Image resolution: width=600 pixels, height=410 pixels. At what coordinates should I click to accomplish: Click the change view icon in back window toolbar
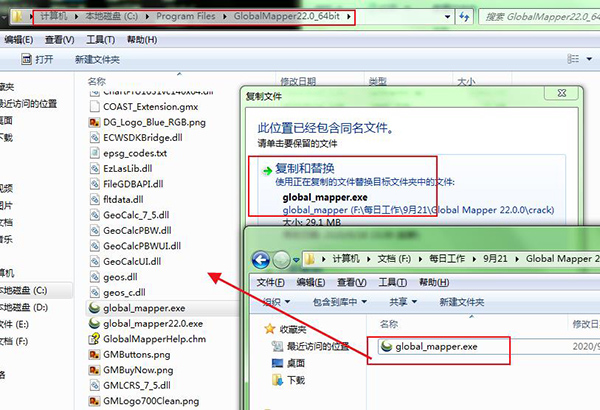point(573,59)
